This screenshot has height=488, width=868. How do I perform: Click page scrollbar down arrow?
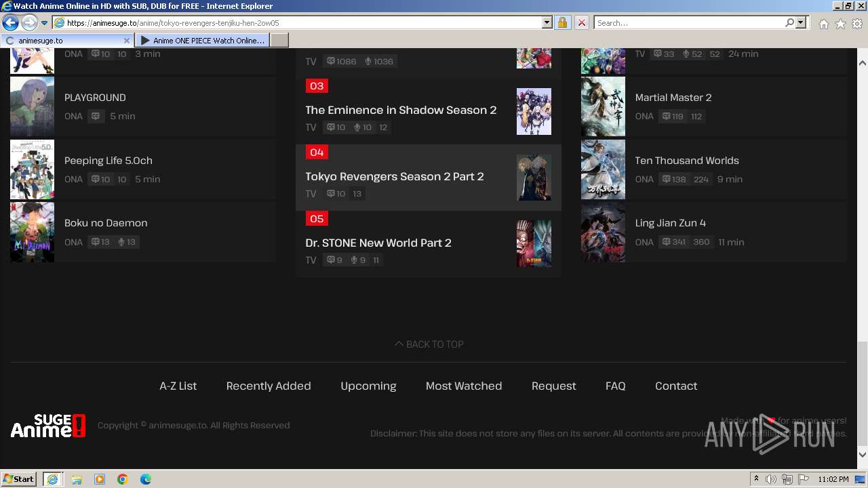pos(863,454)
